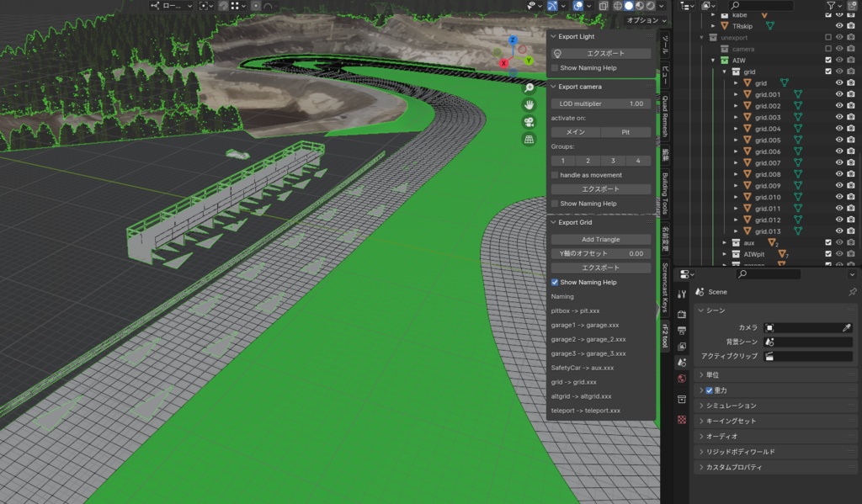Open viewport shading options dropdown arrow
The height and width of the screenshot is (504, 862).
[662, 6]
